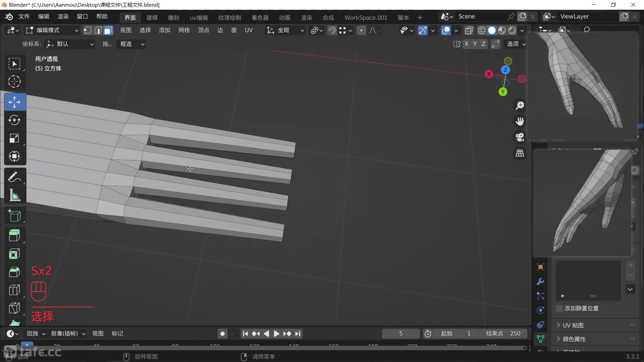Enable face select mode
Image resolution: width=644 pixels, height=362 pixels.
click(x=108, y=31)
